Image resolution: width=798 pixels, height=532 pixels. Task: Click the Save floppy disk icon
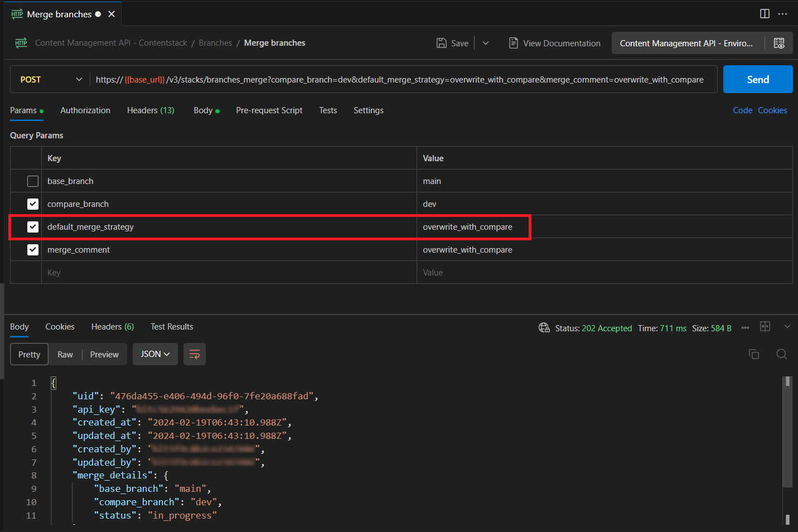tap(442, 43)
